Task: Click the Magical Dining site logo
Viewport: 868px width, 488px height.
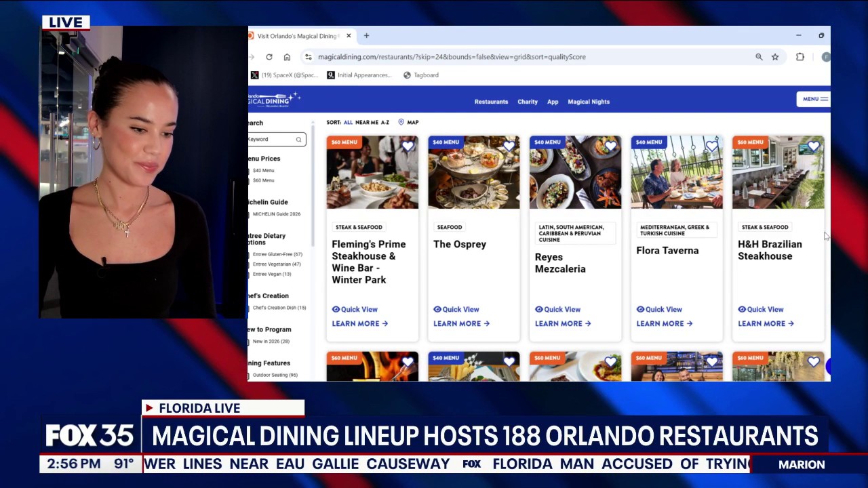Action: 273,100
